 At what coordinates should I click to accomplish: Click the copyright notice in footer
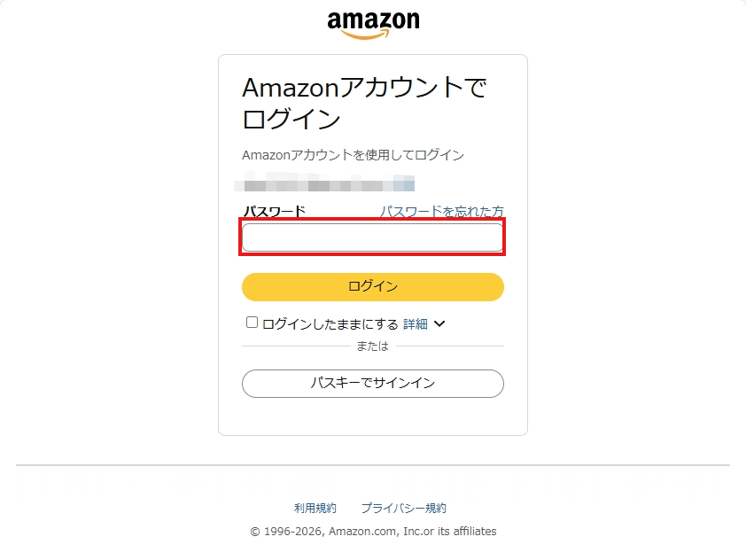[x=373, y=532]
